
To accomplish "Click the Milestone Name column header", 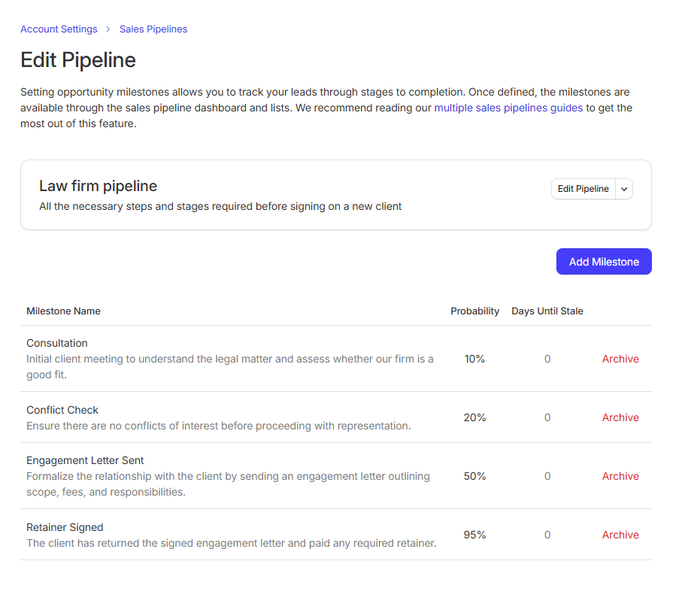I will click(x=63, y=311).
